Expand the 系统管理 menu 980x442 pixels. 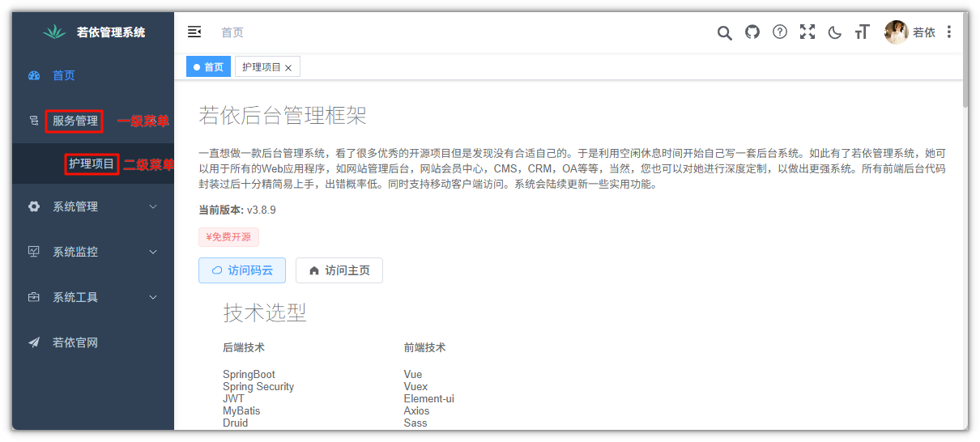click(x=93, y=206)
